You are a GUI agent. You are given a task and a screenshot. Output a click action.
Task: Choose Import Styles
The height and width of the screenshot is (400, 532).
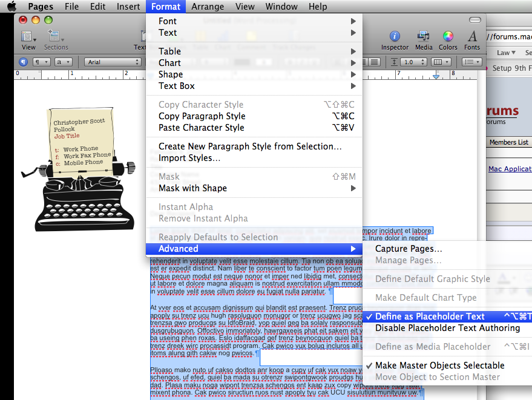[x=254, y=158]
